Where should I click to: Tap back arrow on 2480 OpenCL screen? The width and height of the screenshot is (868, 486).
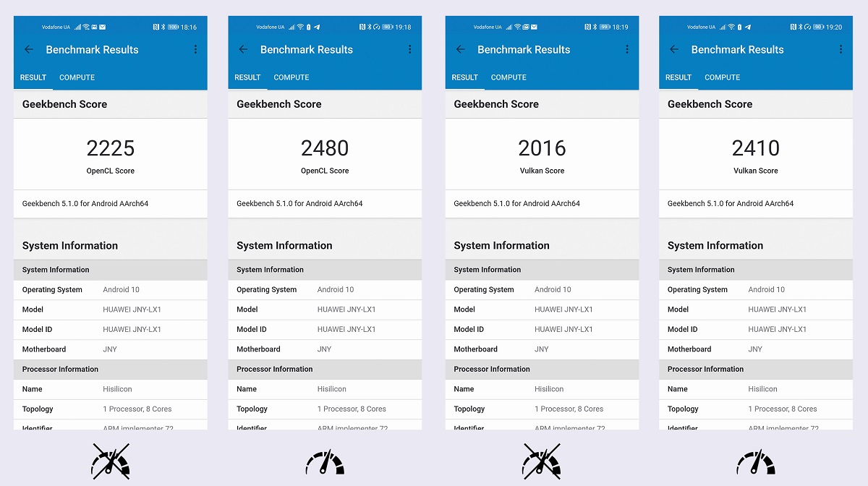(243, 50)
